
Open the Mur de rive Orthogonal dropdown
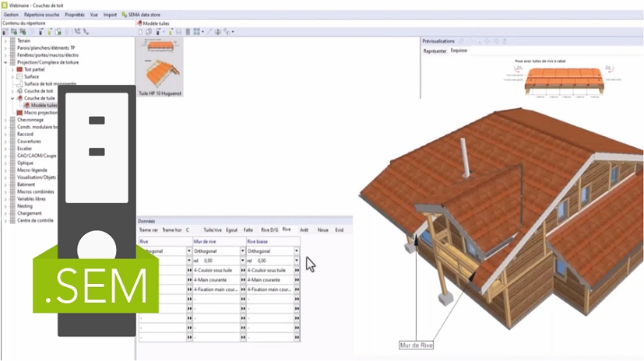point(242,251)
